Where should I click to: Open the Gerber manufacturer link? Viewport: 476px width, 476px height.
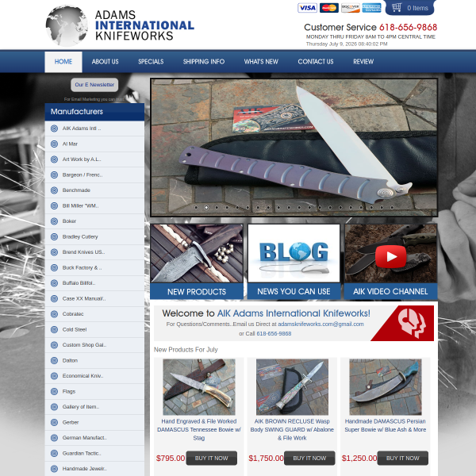(71, 422)
